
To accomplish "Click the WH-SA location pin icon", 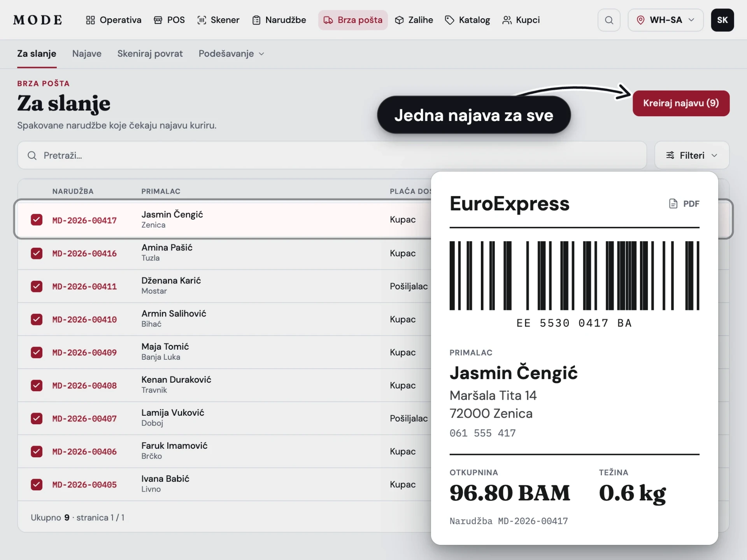I will 640,20.
